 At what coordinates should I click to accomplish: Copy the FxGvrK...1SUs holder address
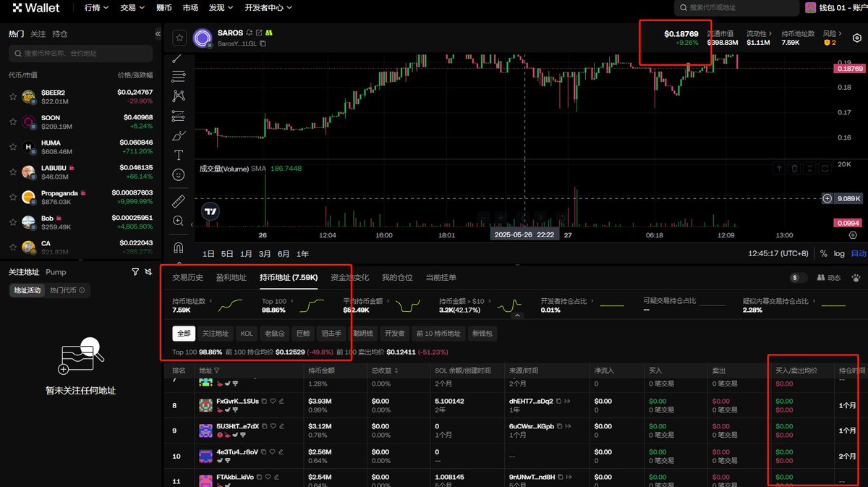pos(263,400)
